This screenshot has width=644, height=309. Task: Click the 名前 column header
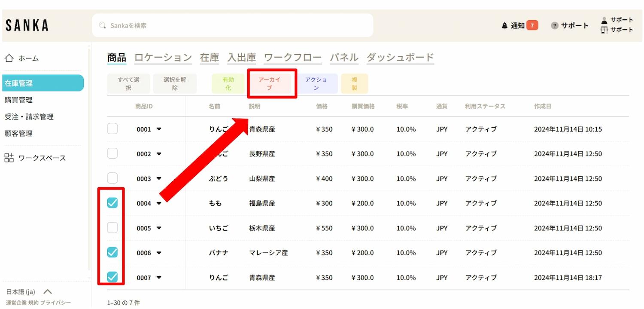[x=214, y=106]
